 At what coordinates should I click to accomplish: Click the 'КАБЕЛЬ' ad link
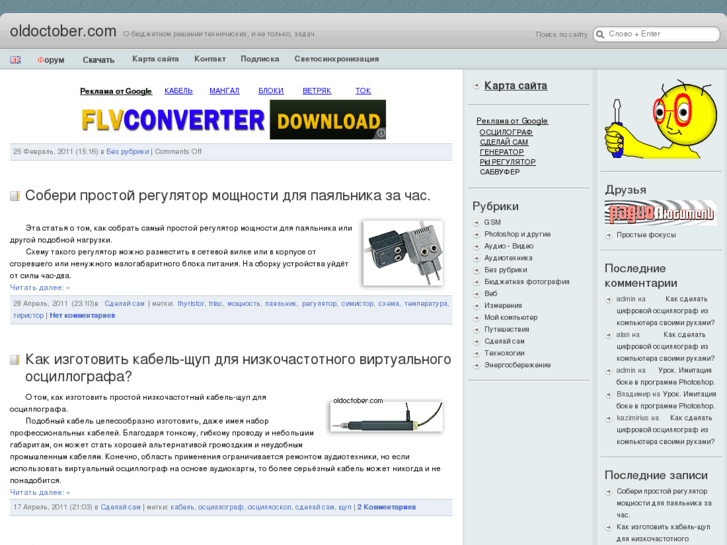(179, 91)
